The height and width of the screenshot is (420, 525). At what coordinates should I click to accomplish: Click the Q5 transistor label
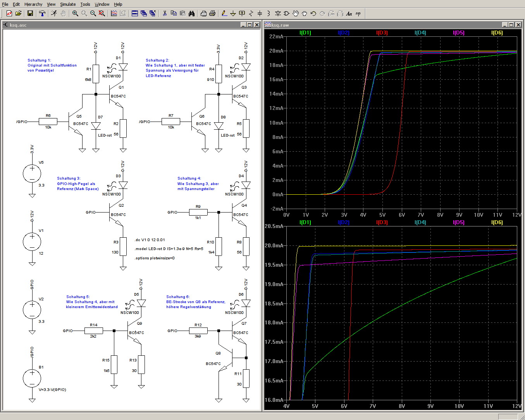click(79, 116)
